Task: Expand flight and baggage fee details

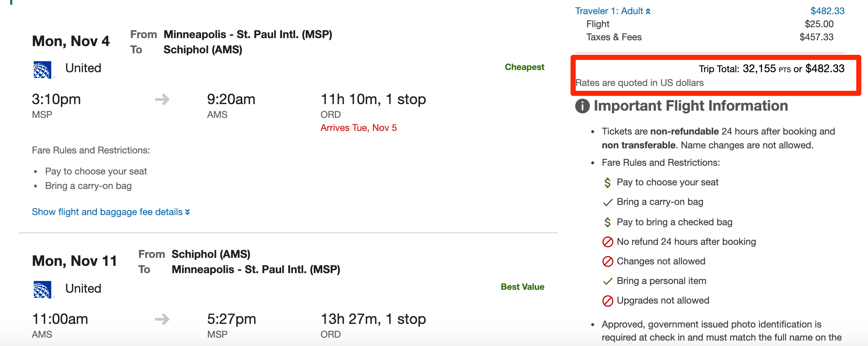Action: pyautogui.click(x=107, y=212)
